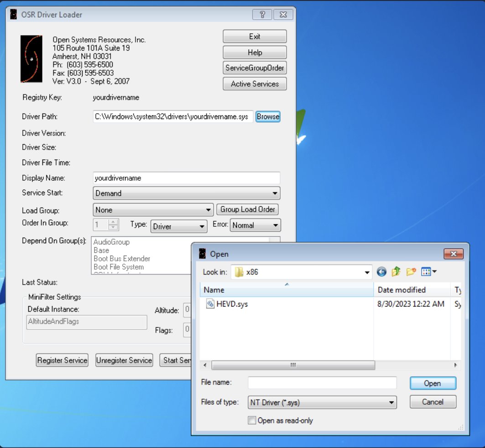The image size is (485, 448).
Task: Click Browse next to Driver Path
Action: click(268, 116)
